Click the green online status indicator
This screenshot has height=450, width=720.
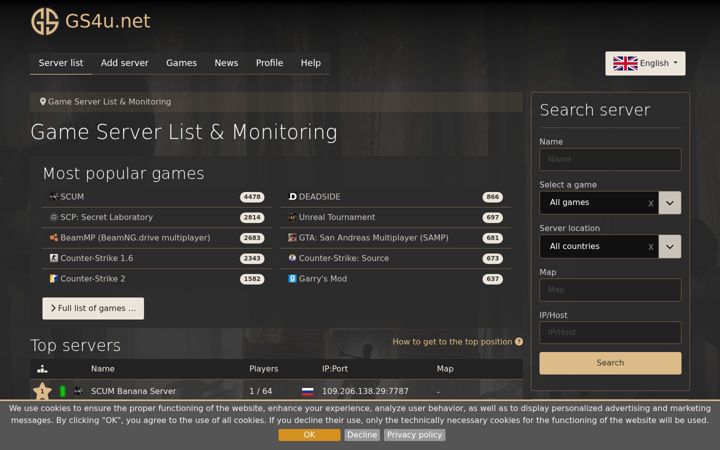click(x=63, y=391)
